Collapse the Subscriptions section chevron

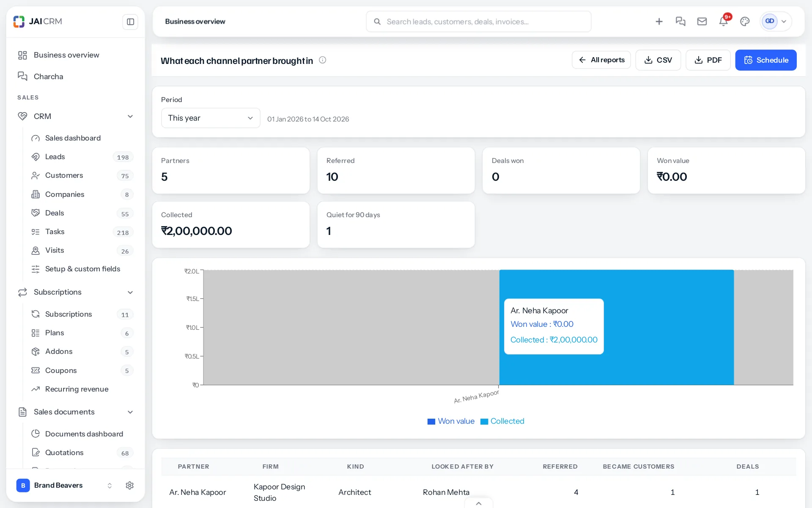pos(130,293)
